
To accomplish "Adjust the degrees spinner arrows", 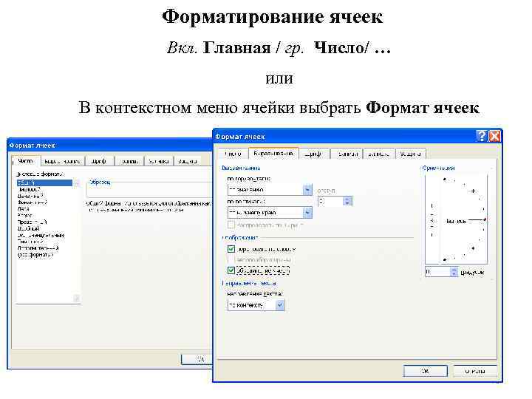I will pos(454,272).
